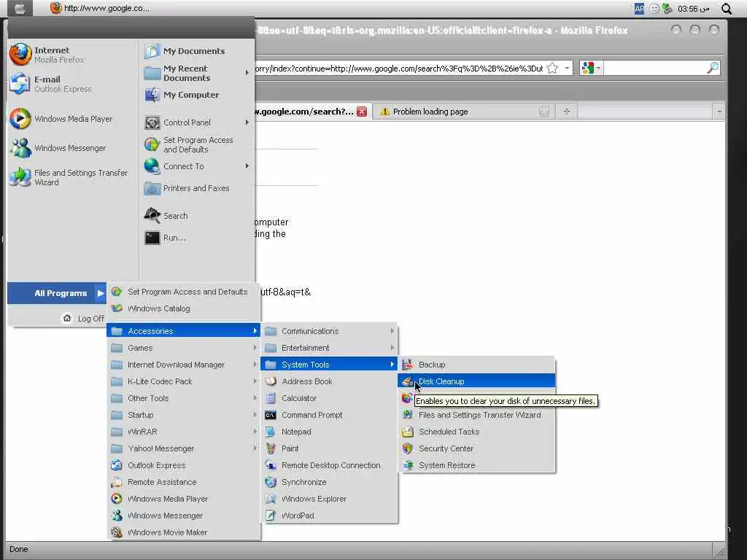
Task: Click the Google search box in Firefox
Action: click(655, 68)
